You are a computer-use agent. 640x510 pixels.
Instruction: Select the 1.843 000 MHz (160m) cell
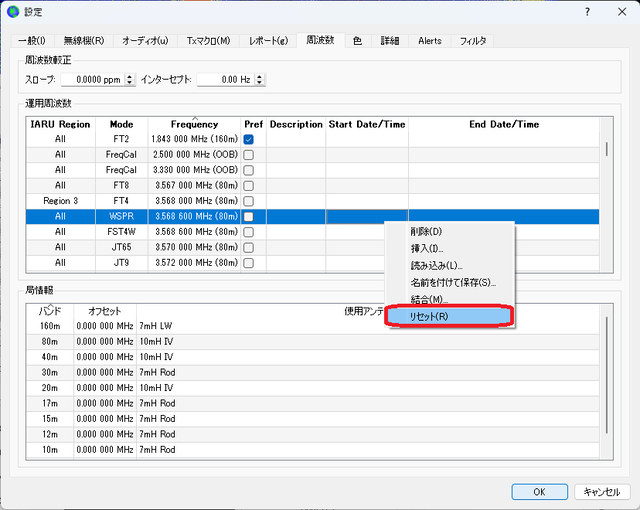pos(194,140)
